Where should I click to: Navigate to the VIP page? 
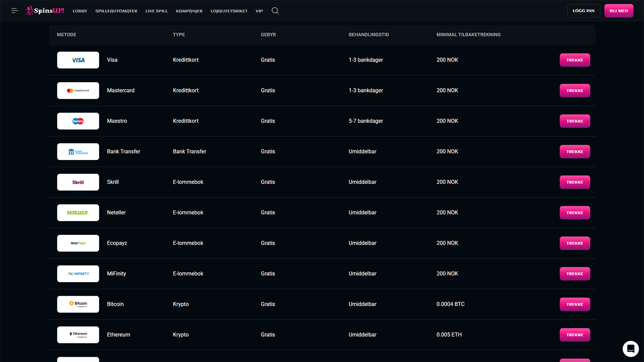(259, 11)
